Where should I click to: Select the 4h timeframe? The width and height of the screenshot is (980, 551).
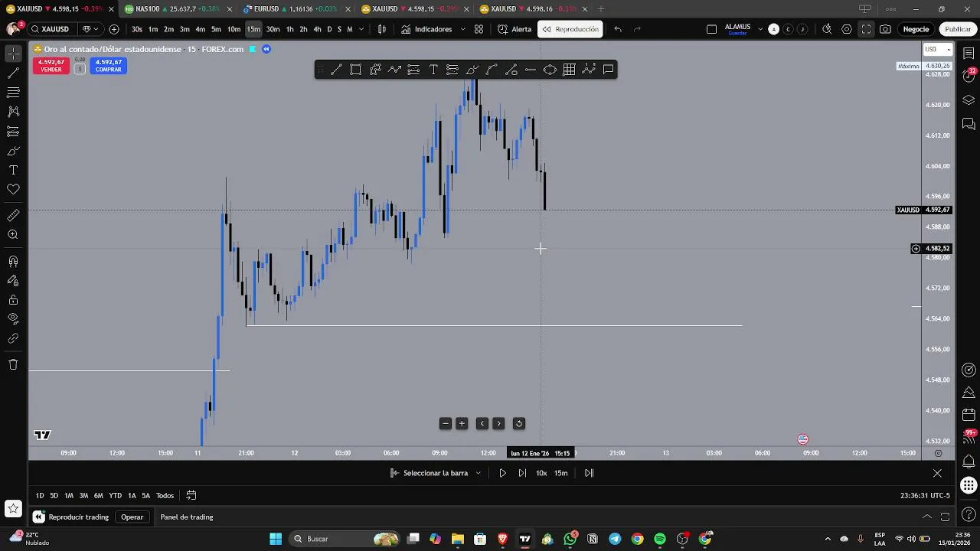[317, 29]
